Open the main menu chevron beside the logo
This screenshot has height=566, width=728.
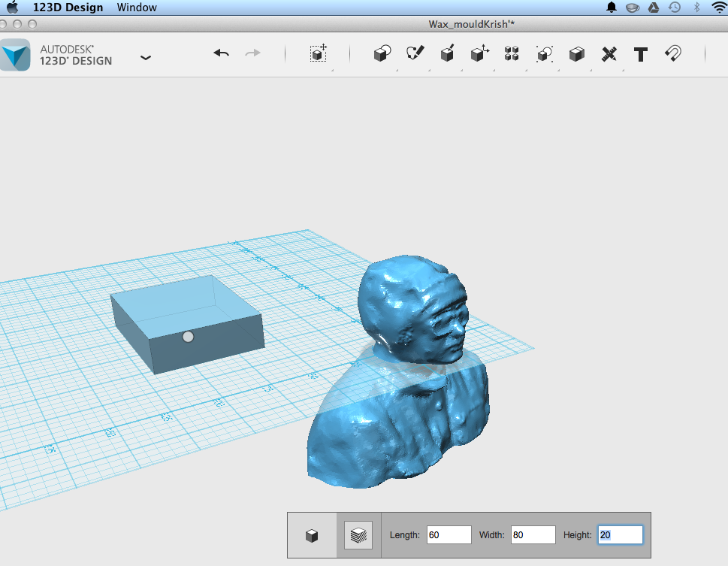coord(146,57)
